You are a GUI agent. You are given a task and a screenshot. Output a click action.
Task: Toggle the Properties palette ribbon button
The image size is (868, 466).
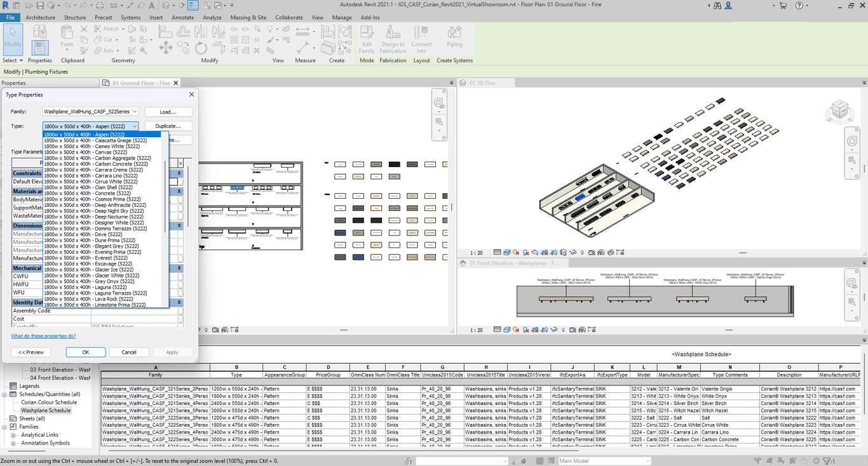pos(39,46)
